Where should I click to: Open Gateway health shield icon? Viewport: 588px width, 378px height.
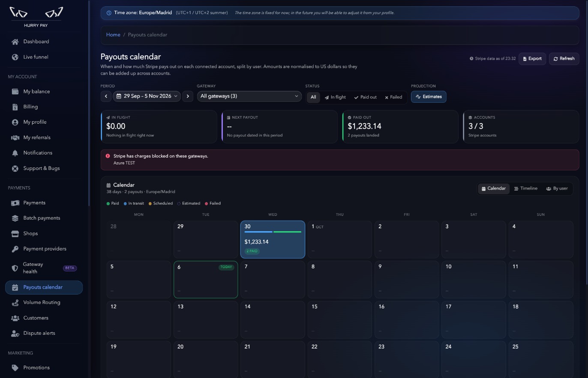[x=15, y=268]
